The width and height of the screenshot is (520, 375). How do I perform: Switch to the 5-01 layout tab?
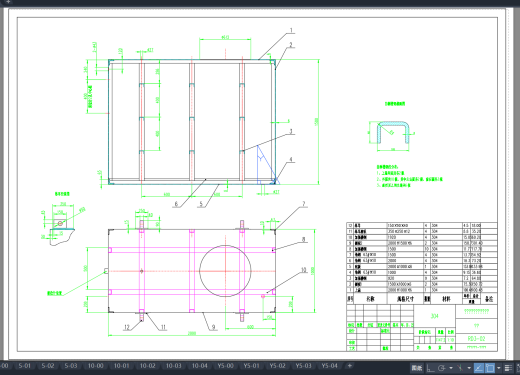24,366
